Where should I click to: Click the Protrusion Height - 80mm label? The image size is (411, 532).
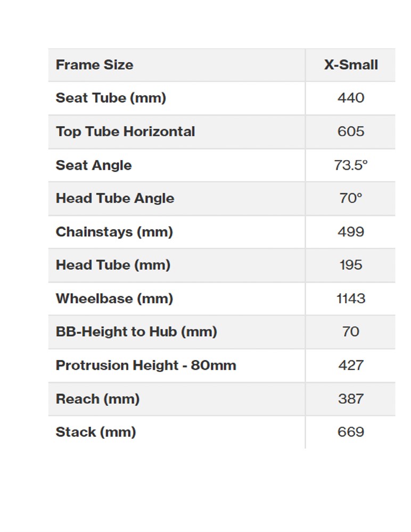(x=146, y=365)
